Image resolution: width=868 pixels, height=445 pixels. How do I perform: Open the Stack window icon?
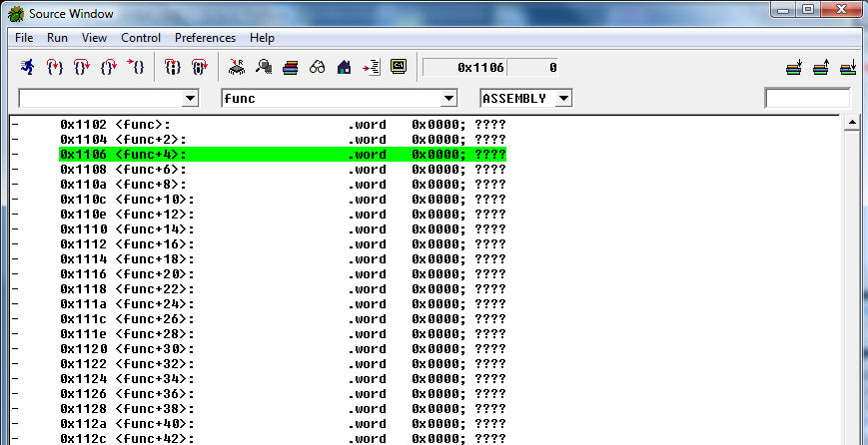tap(291, 68)
